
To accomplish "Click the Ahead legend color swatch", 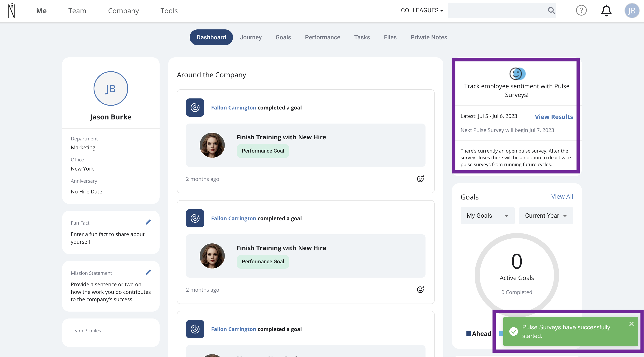I will (x=469, y=333).
